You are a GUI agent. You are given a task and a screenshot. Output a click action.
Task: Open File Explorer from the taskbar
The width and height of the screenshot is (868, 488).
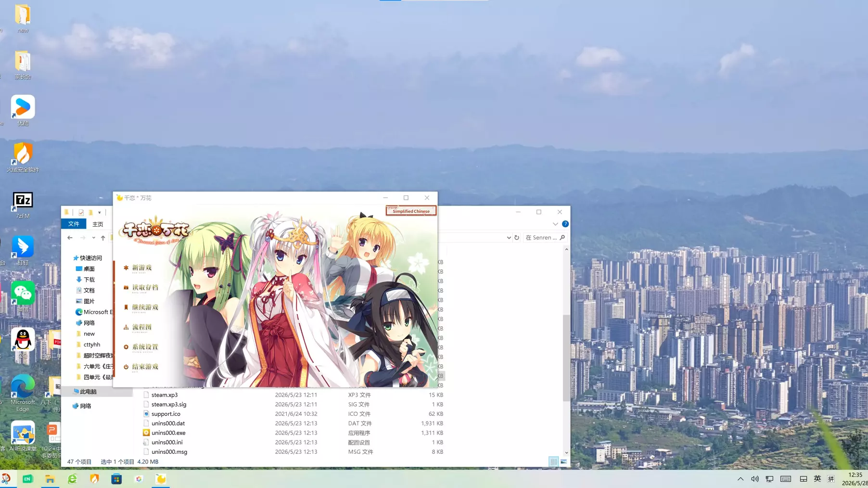[x=50, y=479]
